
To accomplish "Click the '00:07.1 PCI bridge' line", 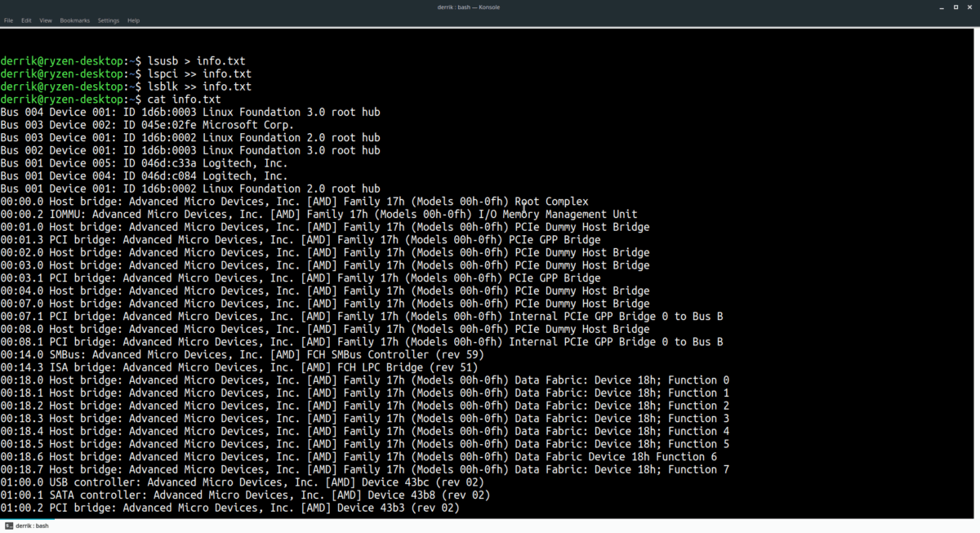I will (x=362, y=317).
